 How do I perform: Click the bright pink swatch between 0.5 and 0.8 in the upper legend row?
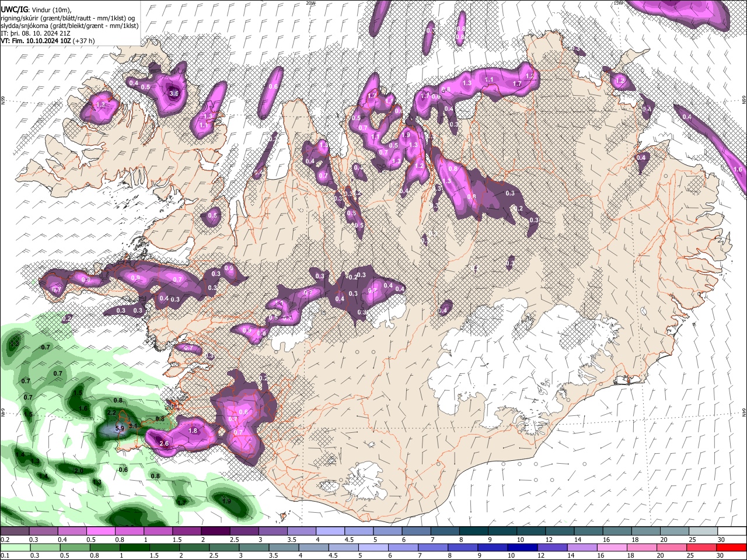point(102,531)
